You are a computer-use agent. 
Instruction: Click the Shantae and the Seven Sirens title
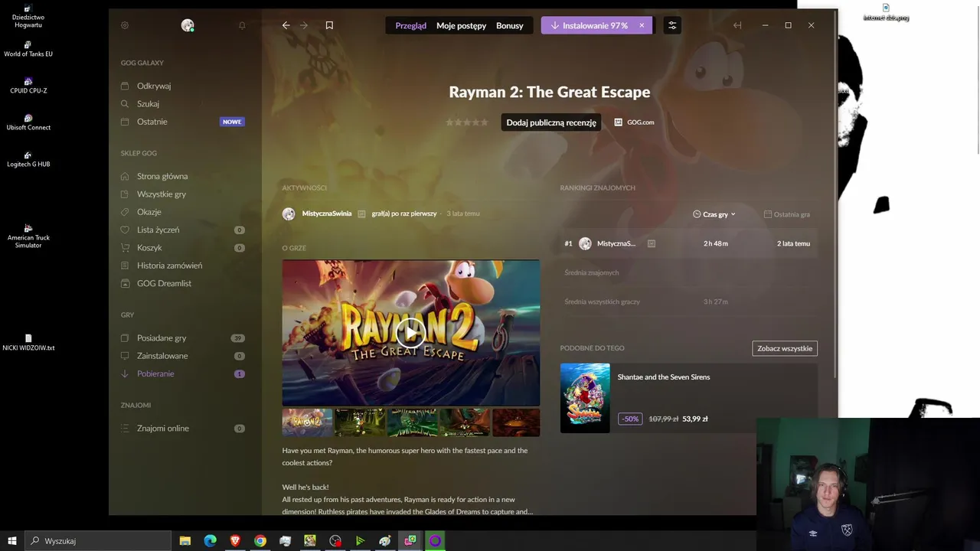pyautogui.click(x=664, y=377)
